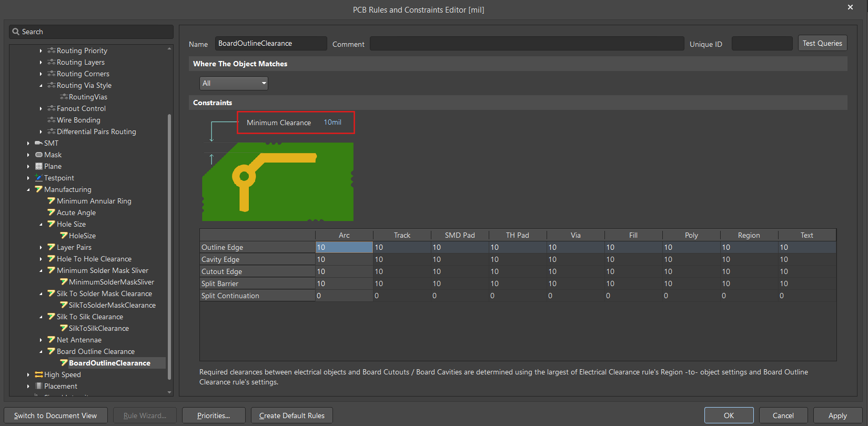The width and height of the screenshot is (868, 426).
Task: Select the Minimum Annular Ring rule
Action: coord(94,201)
